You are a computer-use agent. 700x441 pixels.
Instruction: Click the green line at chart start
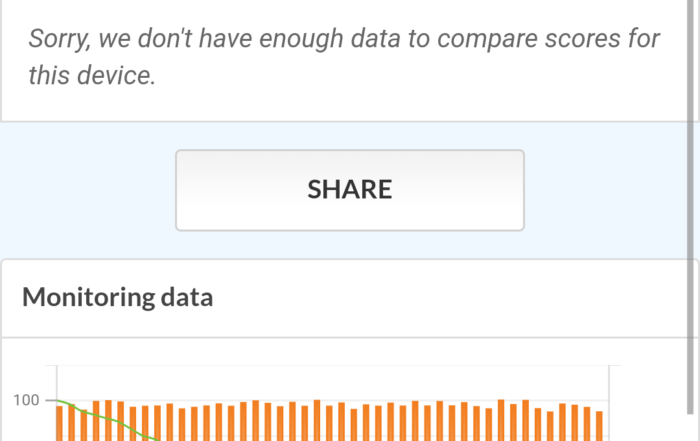(62, 402)
